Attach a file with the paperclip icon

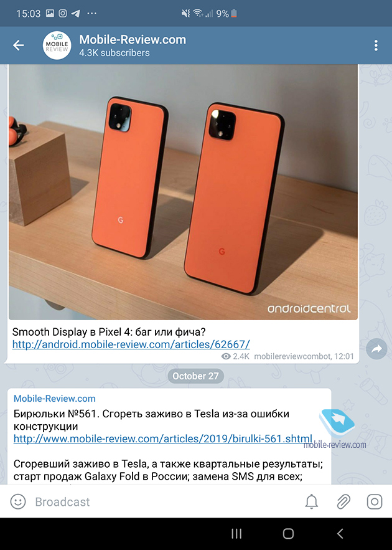tap(343, 501)
